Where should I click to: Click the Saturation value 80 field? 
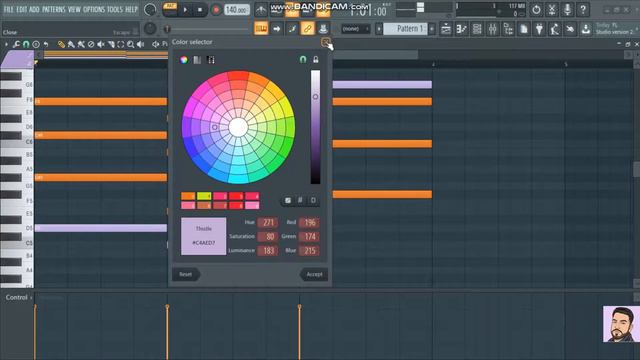pos(268,236)
